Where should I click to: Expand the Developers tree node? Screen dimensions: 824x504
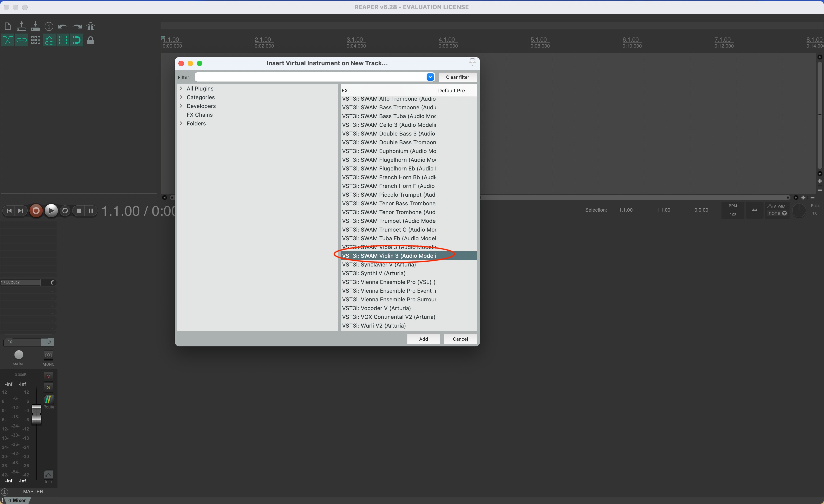coord(181,106)
